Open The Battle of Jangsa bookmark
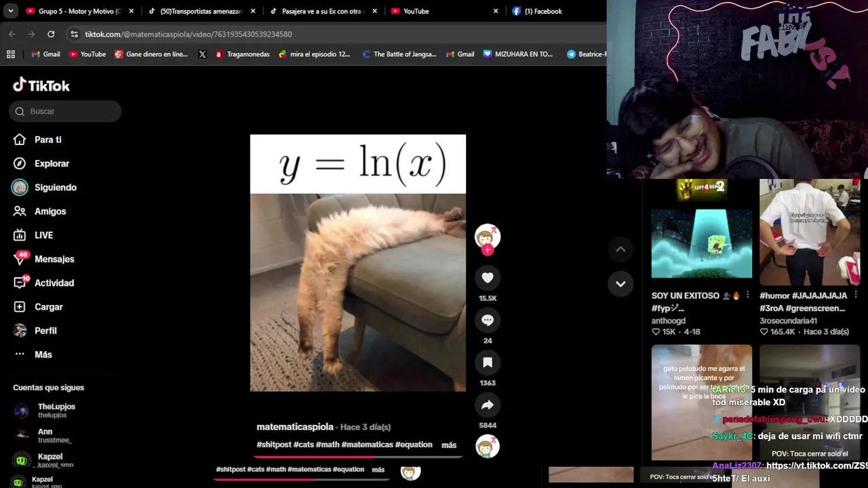This screenshot has height=488, width=868. click(x=399, y=54)
